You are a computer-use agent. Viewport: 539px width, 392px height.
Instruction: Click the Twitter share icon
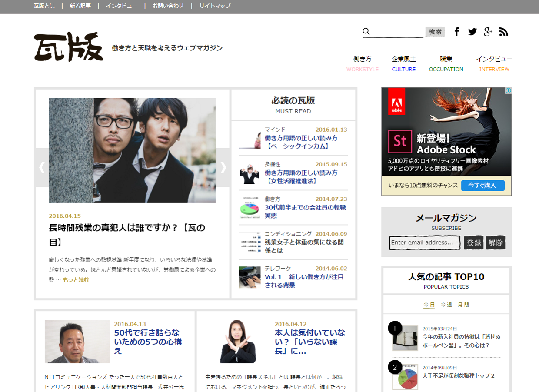click(x=472, y=31)
